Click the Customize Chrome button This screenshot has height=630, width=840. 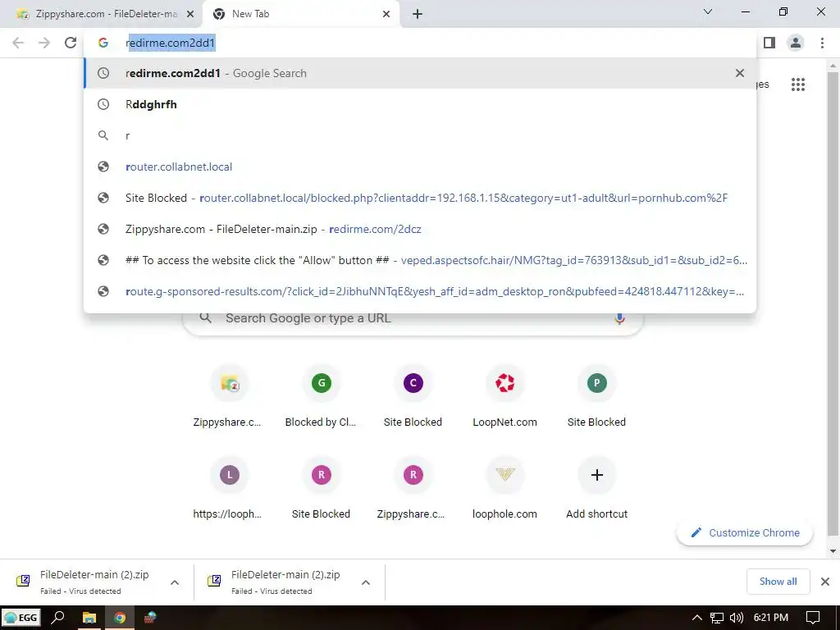tap(745, 532)
